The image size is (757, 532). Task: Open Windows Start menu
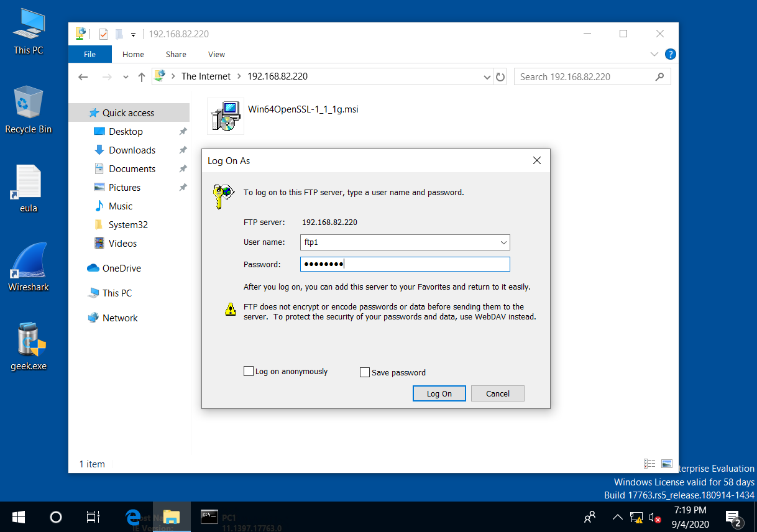pyautogui.click(x=19, y=517)
